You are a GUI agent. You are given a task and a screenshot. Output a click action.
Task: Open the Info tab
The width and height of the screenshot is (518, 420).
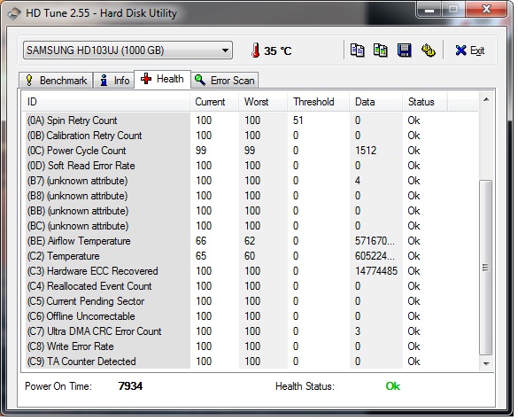114,81
